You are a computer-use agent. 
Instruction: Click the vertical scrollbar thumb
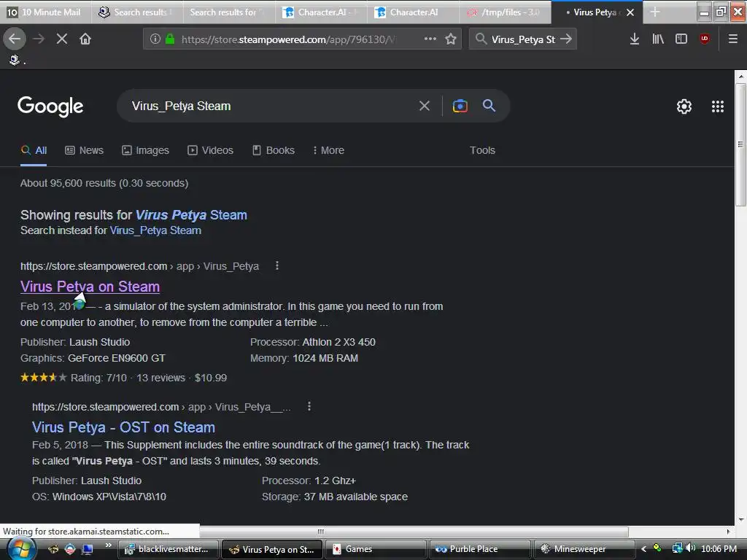coord(740,144)
